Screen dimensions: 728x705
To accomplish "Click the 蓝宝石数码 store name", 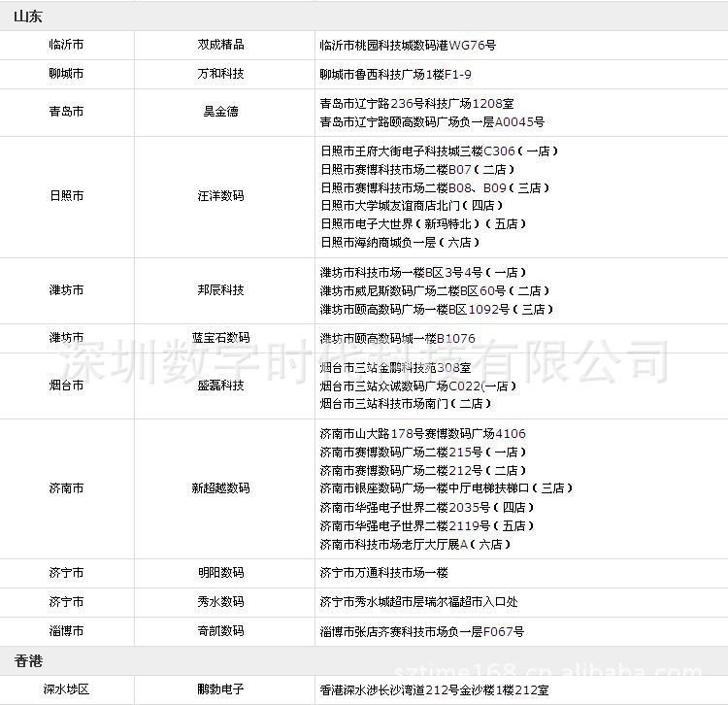I will tap(220, 338).
